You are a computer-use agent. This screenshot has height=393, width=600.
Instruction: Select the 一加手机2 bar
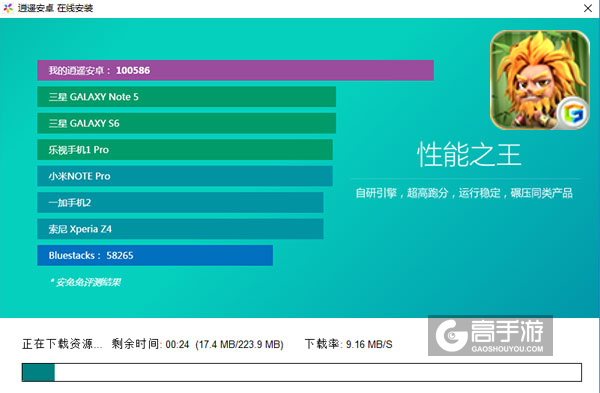[180, 202]
